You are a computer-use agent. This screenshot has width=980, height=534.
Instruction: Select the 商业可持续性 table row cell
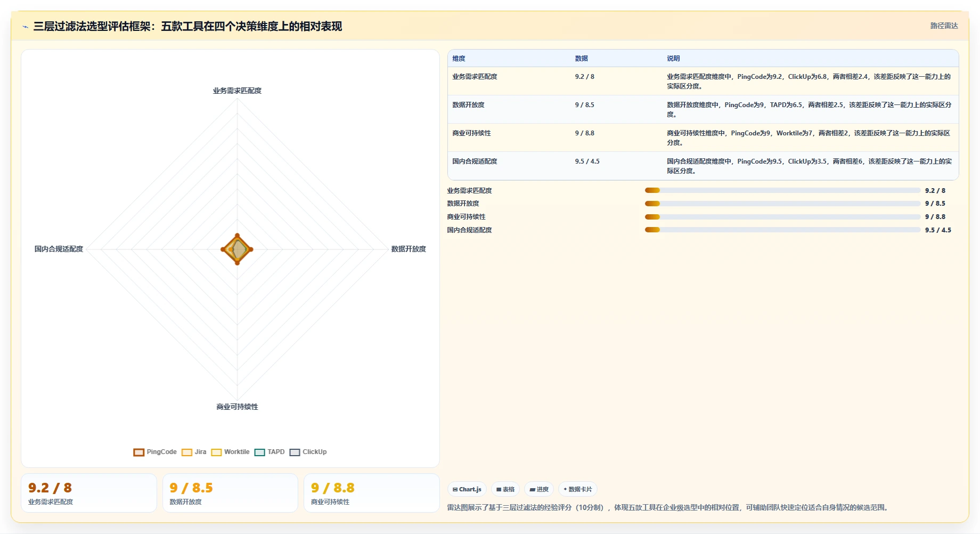[471, 133]
